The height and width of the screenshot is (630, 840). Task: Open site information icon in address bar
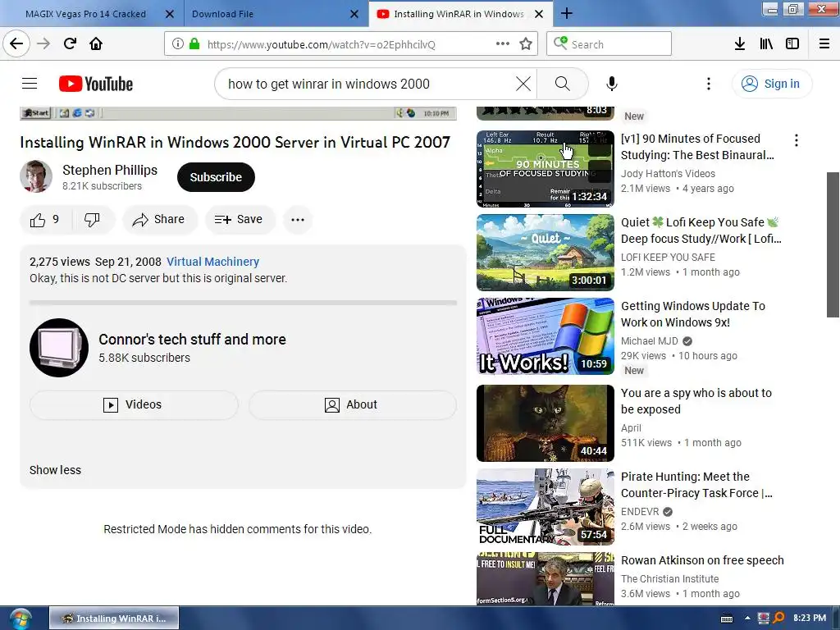click(178, 43)
